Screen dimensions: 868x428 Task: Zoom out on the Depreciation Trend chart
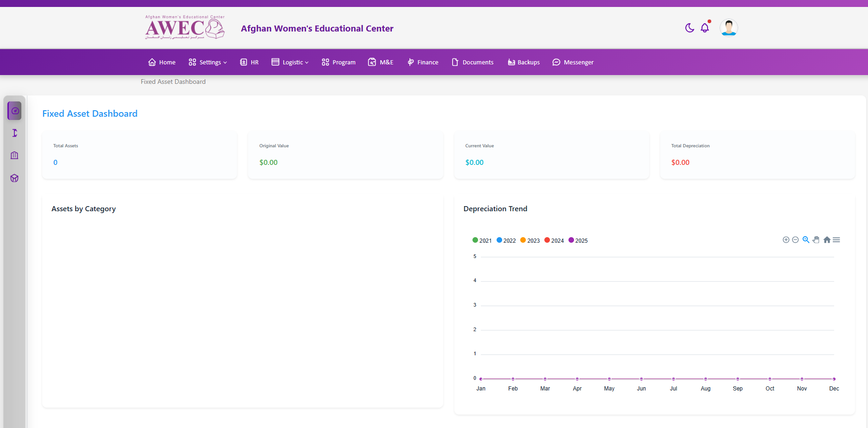[x=795, y=239]
